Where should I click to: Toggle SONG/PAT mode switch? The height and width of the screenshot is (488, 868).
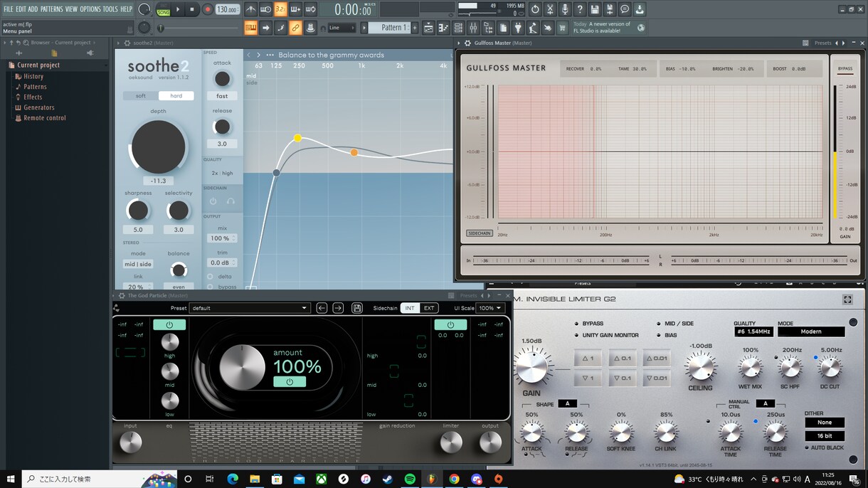coord(163,9)
